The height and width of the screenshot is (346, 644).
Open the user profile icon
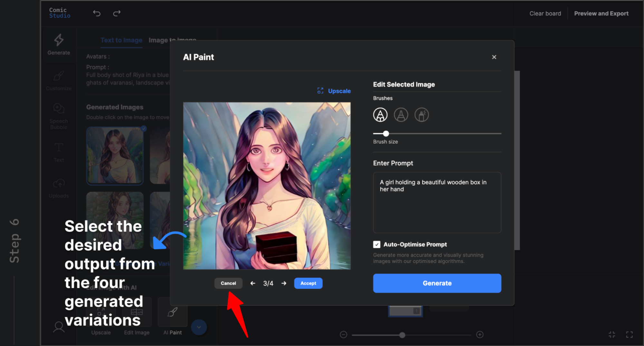point(59,327)
